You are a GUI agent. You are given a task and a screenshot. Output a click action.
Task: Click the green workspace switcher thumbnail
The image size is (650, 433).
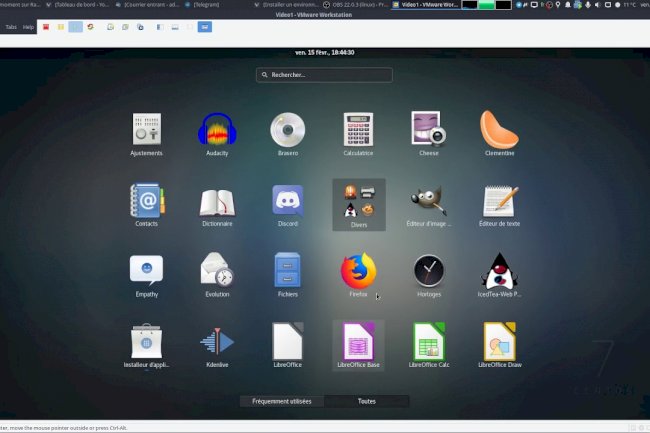pos(486,5)
